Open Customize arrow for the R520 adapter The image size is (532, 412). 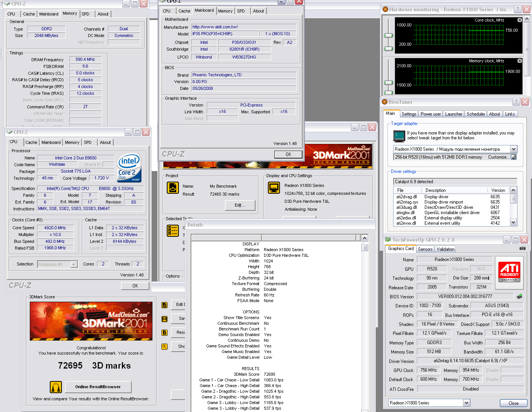tap(514, 157)
